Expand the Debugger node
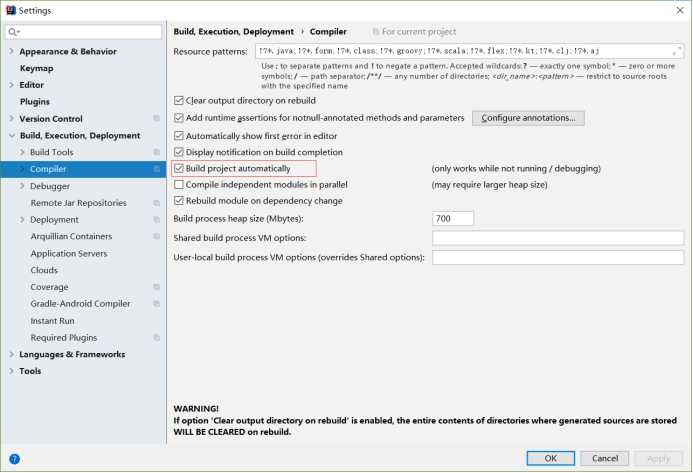693x473 pixels. pos(22,186)
